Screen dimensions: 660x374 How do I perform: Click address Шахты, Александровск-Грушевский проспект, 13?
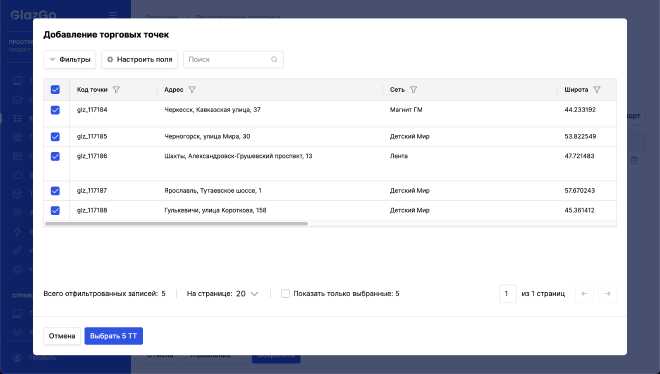[238, 156]
